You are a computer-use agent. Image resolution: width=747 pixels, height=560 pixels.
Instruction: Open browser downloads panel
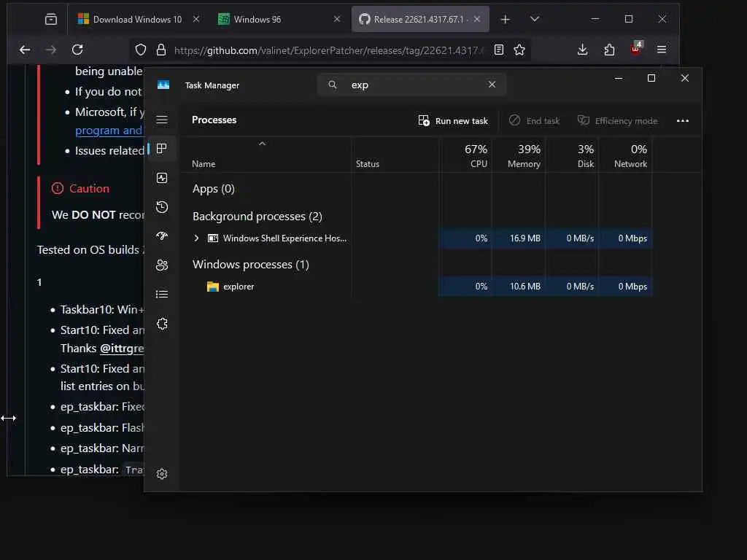pyautogui.click(x=583, y=50)
